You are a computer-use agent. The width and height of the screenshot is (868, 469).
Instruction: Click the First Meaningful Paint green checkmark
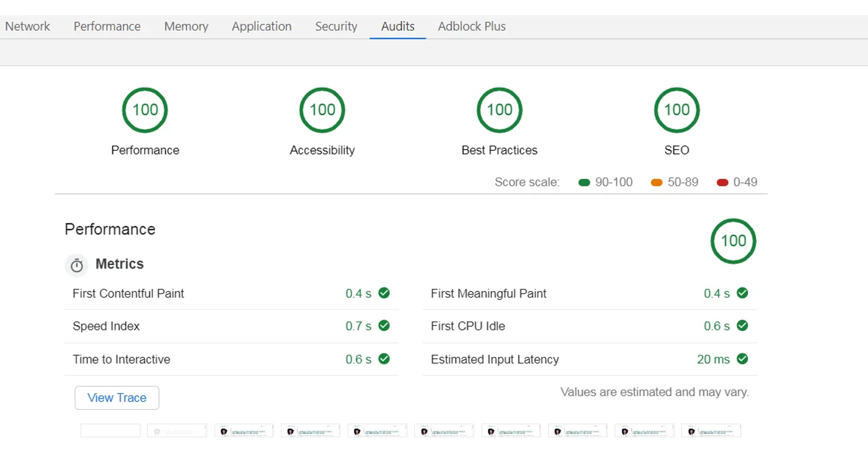tap(742, 293)
